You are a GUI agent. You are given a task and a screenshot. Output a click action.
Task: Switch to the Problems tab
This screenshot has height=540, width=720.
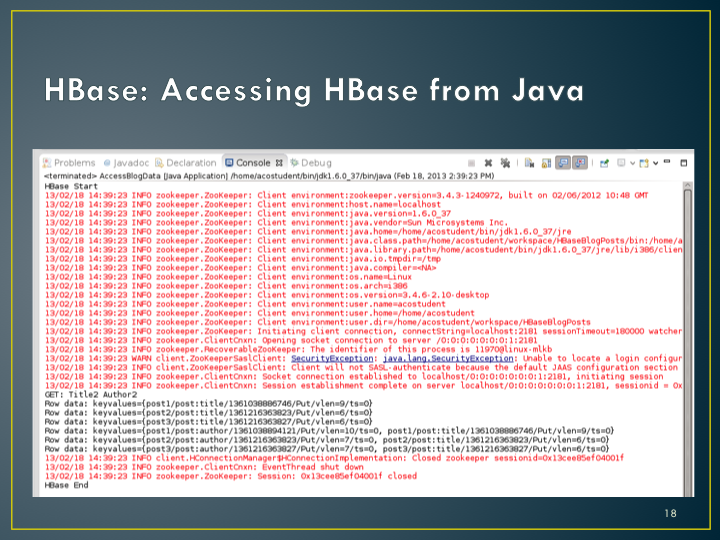point(69,163)
